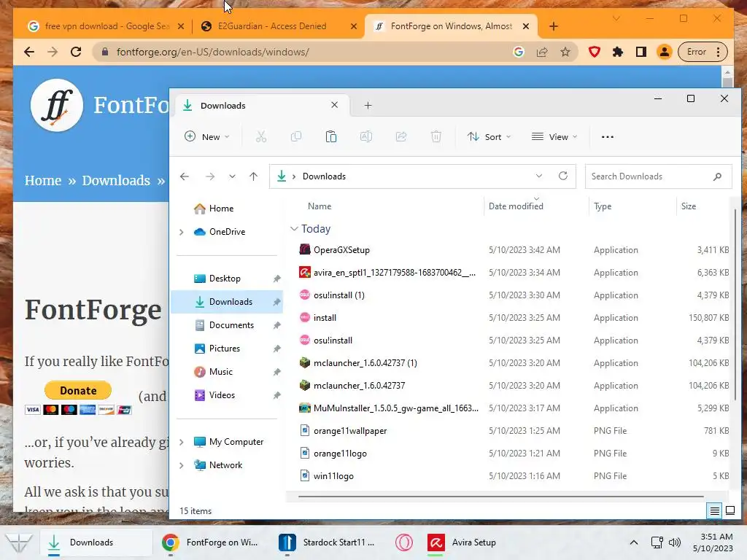
Task: Go back in File Explorer navigation
Action: tap(185, 176)
